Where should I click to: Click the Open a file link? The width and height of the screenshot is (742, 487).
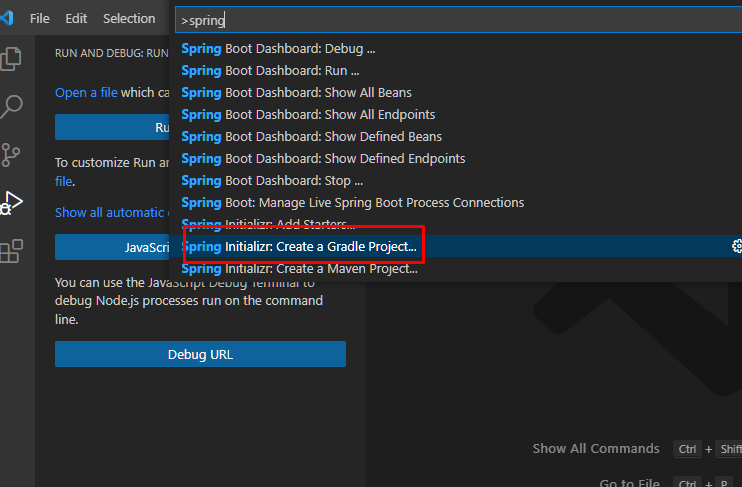pyautogui.click(x=86, y=92)
